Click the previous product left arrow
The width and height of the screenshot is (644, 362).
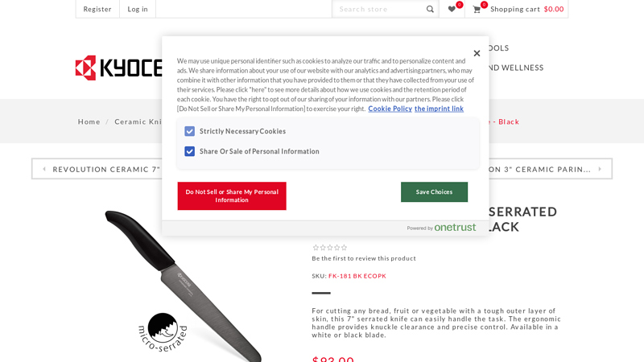(x=44, y=169)
